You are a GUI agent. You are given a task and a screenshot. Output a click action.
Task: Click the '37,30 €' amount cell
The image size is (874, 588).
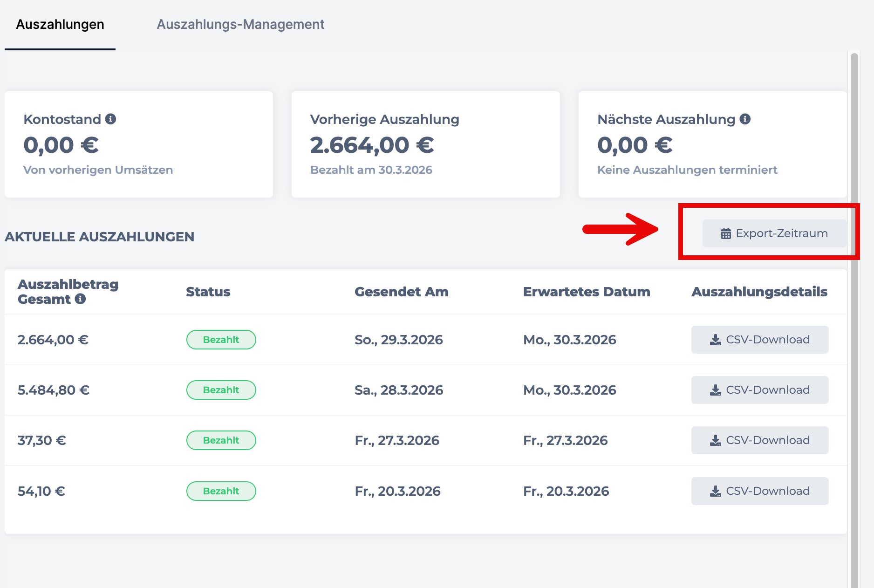pos(42,440)
